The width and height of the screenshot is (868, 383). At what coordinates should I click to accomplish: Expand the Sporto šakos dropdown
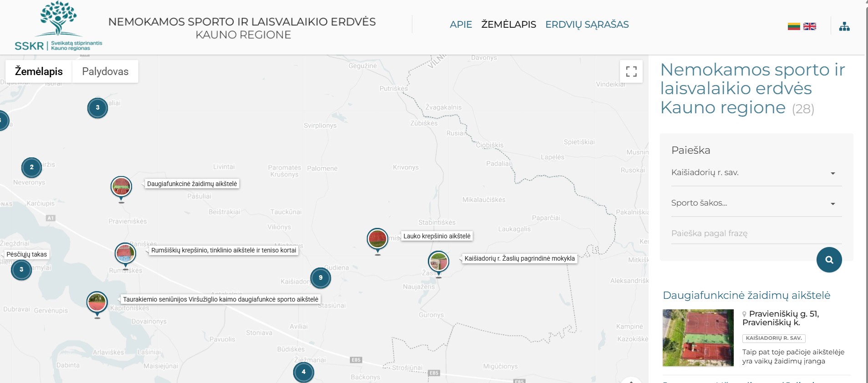pyautogui.click(x=756, y=203)
